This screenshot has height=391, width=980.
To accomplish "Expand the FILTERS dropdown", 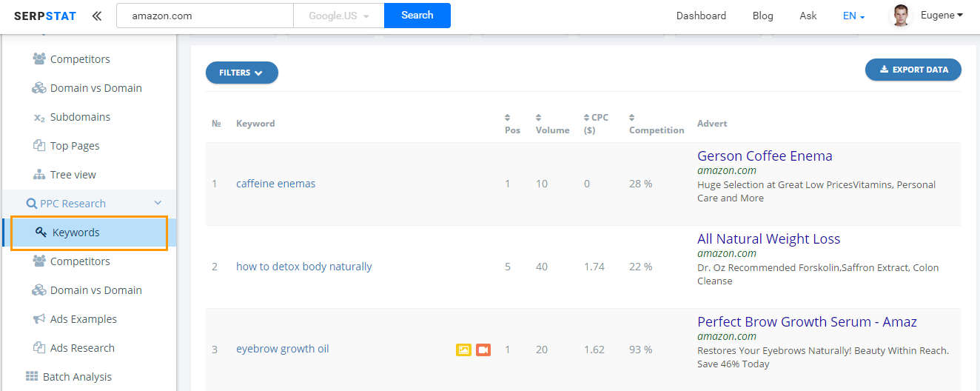I will pos(242,73).
